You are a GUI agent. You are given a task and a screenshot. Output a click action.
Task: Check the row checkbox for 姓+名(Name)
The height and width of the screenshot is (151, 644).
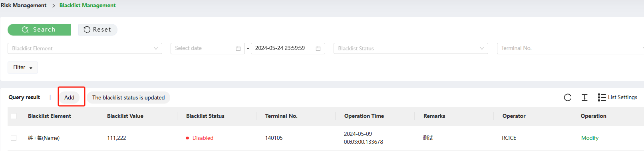[x=14, y=138]
